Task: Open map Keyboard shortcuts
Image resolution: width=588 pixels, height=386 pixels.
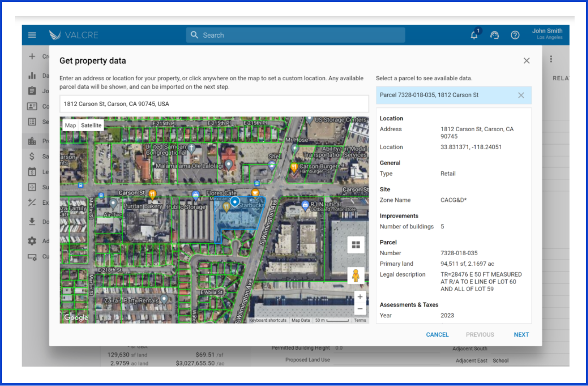Action: tap(268, 320)
